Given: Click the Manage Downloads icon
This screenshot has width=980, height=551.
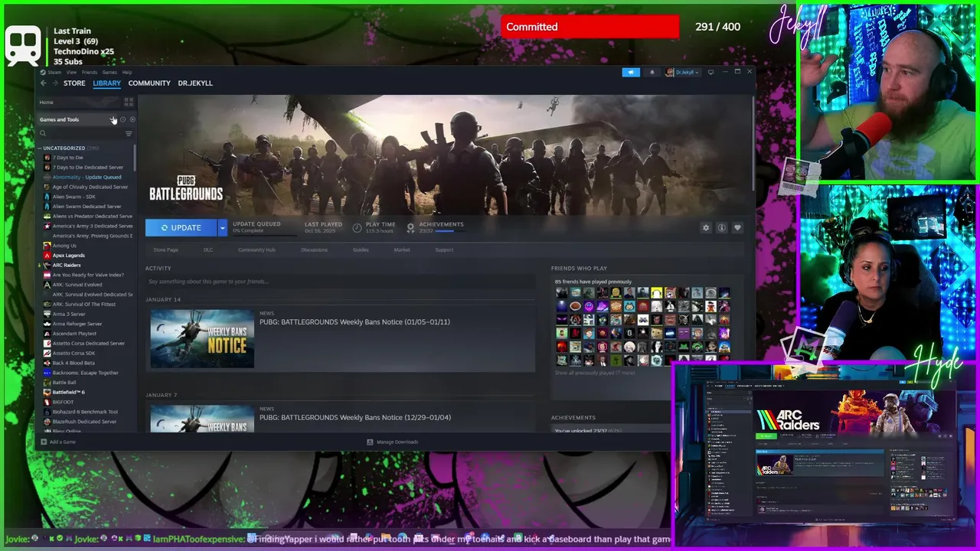Looking at the screenshot, I should pos(370,442).
